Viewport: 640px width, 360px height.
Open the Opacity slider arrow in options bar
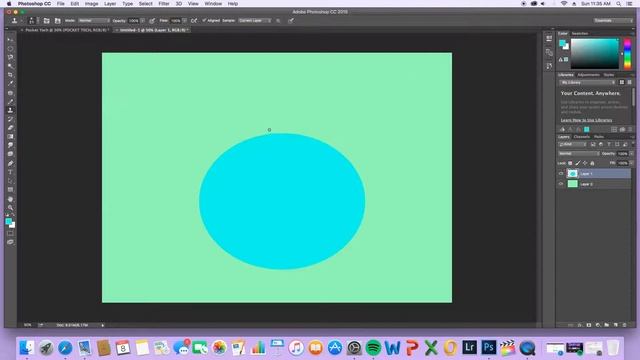[x=142, y=20]
